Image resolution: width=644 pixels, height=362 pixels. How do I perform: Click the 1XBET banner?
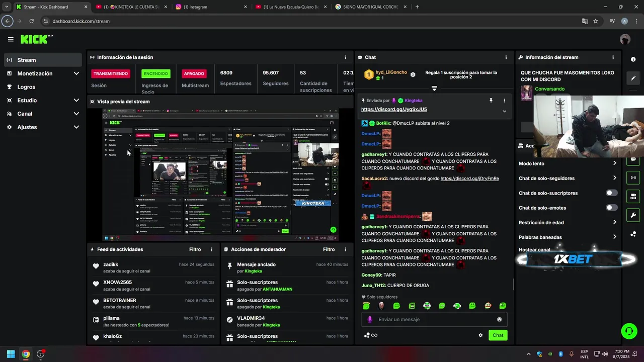click(577, 259)
